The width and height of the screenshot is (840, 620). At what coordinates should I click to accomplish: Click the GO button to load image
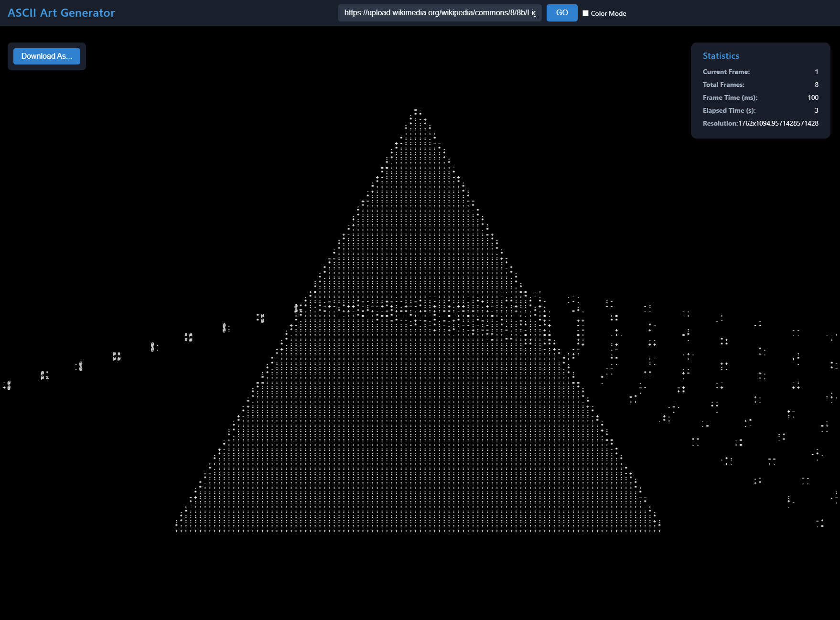[561, 13]
